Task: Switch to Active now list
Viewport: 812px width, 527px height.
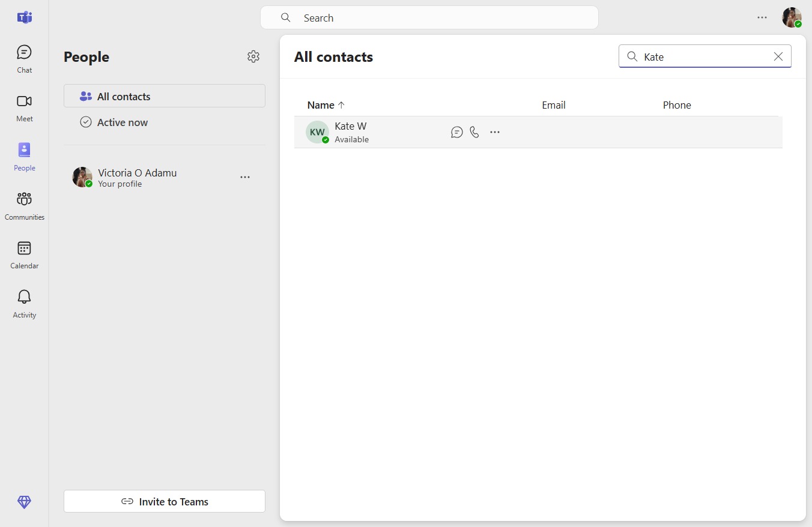Action: point(165,122)
